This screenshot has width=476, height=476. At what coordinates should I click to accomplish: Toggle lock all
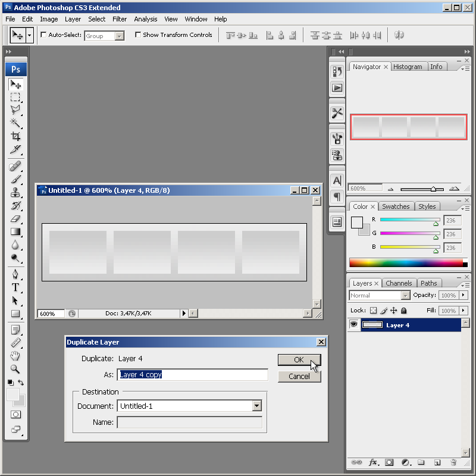(404, 310)
